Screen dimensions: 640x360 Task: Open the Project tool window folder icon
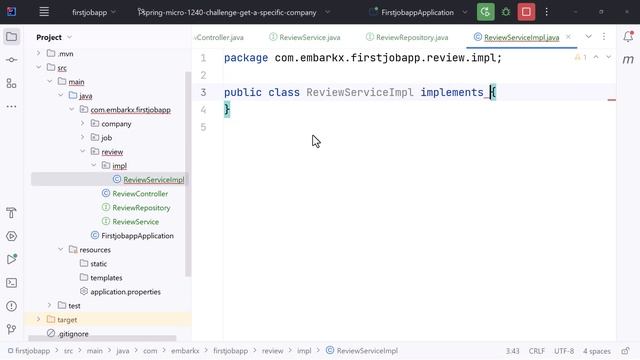point(11,37)
